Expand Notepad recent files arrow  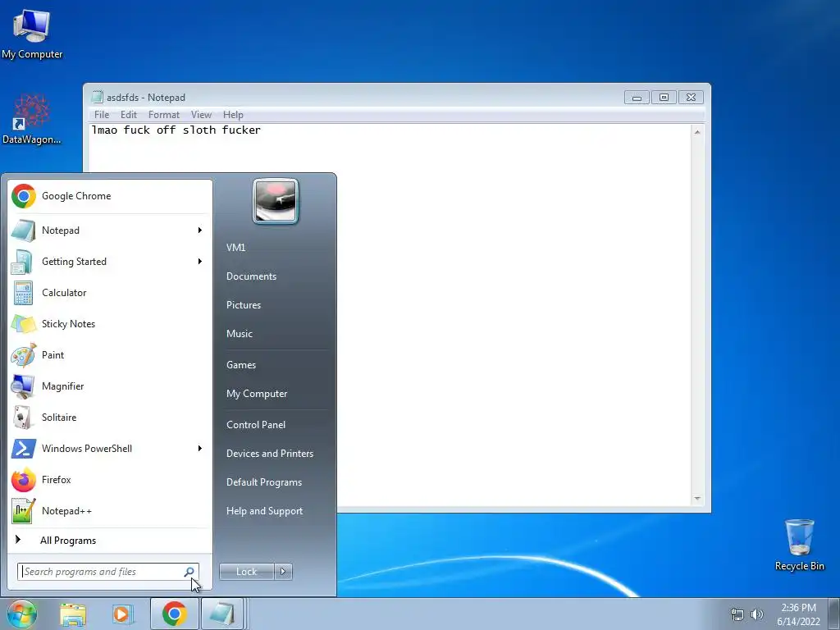click(200, 231)
